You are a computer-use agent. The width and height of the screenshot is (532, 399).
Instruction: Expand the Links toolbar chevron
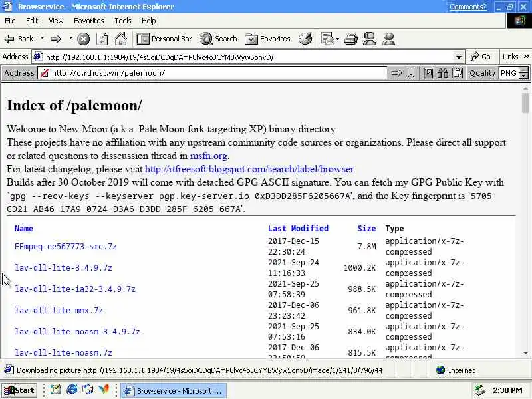pyautogui.click(x=526, y=57)
